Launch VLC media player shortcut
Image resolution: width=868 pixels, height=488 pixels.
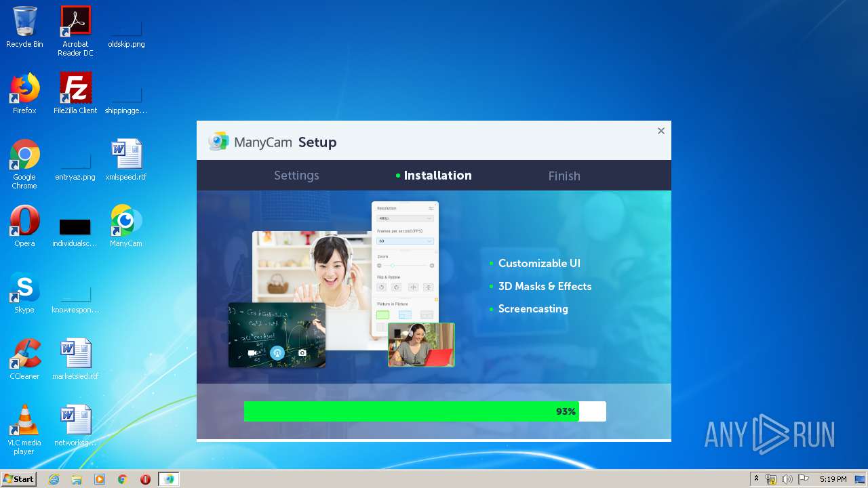24,430
